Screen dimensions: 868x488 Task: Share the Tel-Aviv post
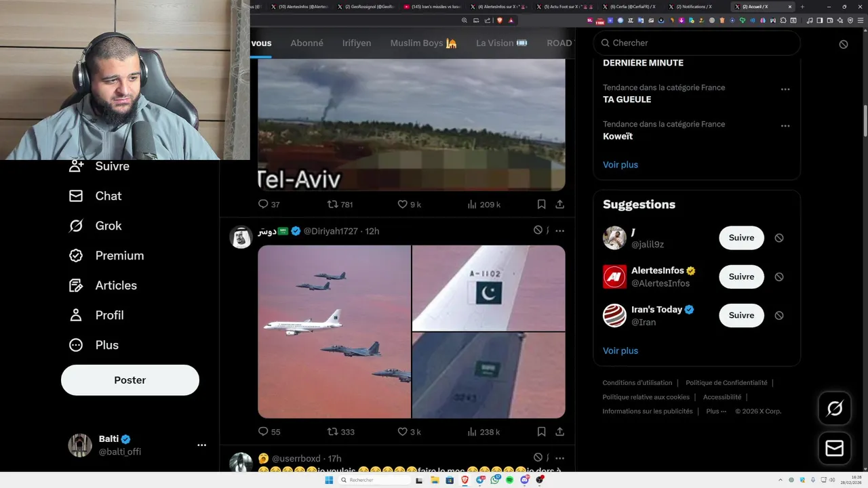tap(559, 204)
